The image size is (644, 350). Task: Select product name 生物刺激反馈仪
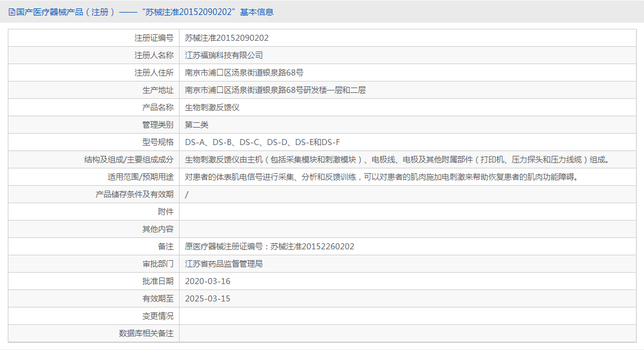212,107
